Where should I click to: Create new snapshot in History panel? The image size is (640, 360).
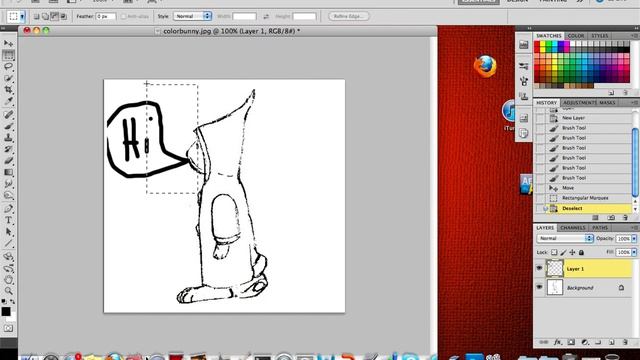tap(611, 218)
